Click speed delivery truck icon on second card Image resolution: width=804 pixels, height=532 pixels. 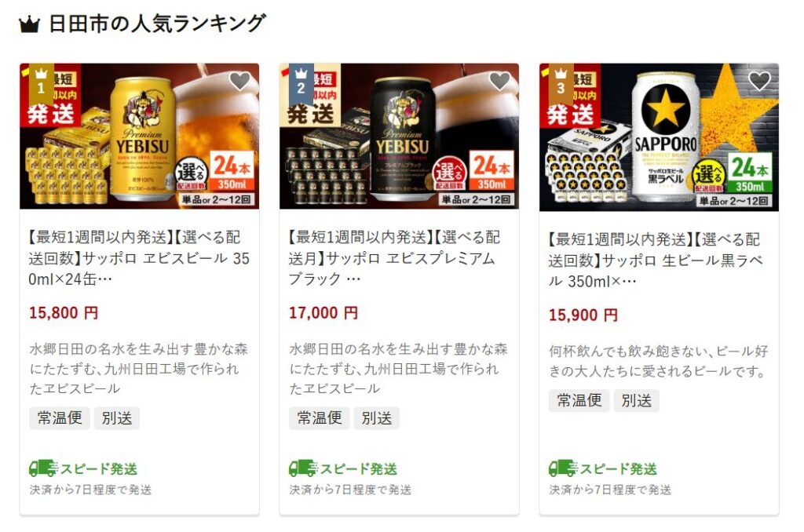point(304,468)
